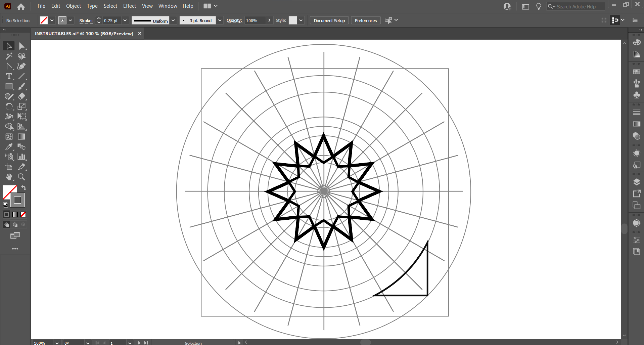The height and width of the screenshot is (345, 644).
Task: Swap fill and stroke colors
Action: pyautogui.click(x=24, y=187)
